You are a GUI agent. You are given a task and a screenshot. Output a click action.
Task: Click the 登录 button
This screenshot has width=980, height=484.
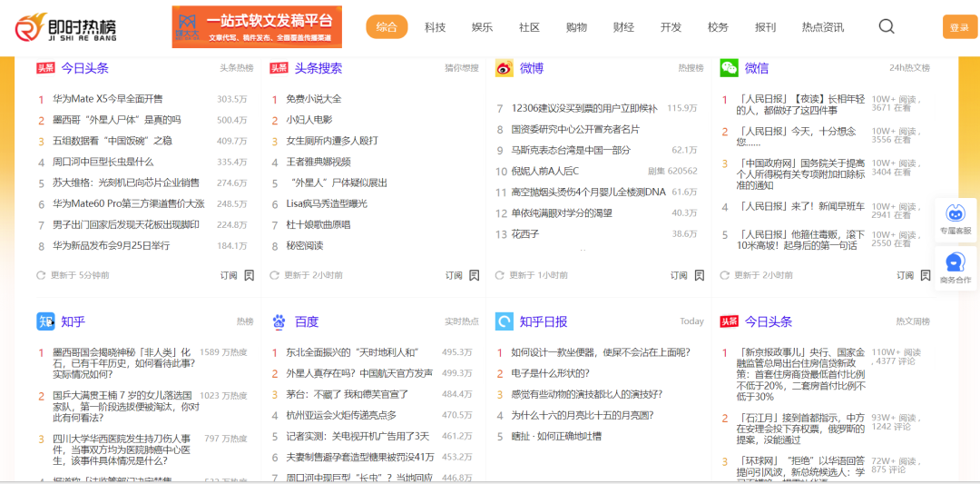[959, 27]
